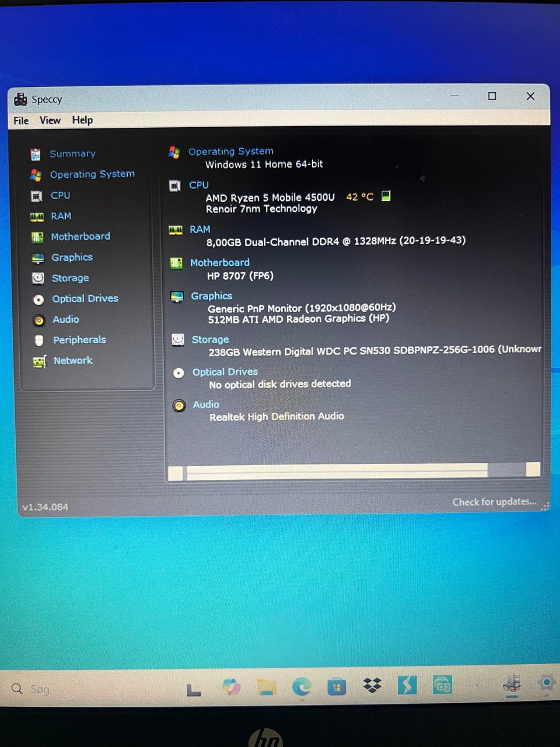
Task: Open the View menu
Action: point(50,120)
